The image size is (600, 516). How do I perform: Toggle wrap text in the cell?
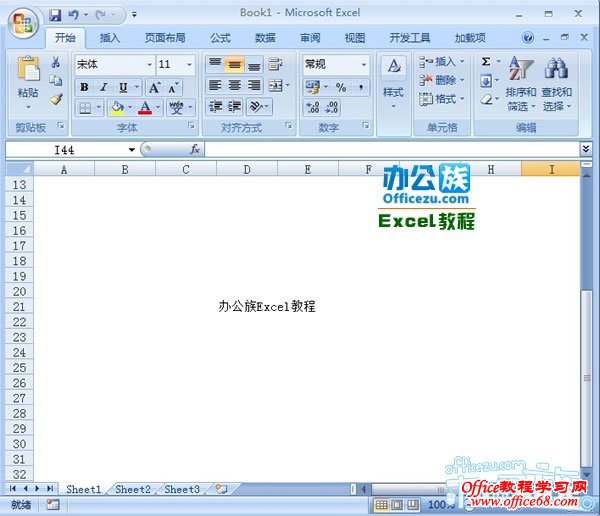(276, 64)
